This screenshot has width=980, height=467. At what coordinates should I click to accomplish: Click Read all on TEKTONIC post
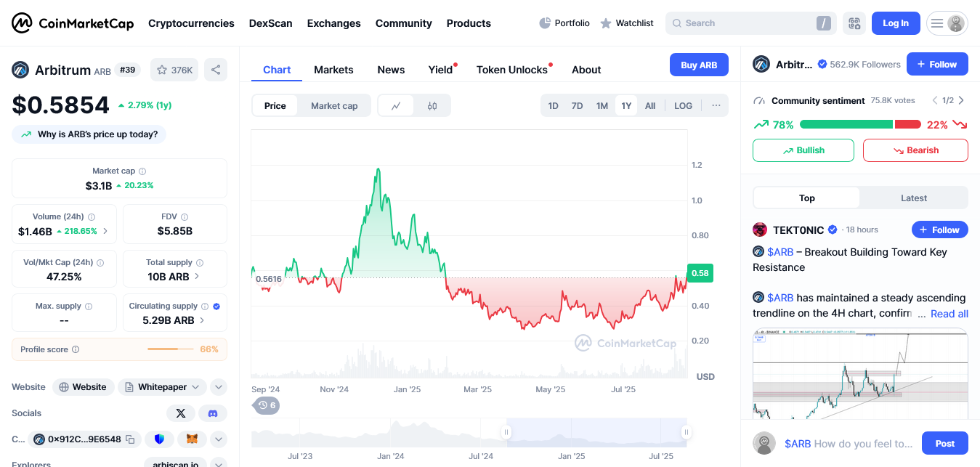(949, 314)
